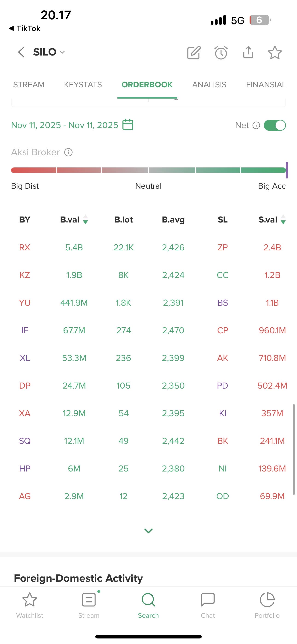Open the SILO stock dropdown
Image resolution: width=297 pixels, height=644 pixels.
click(62, 52)
